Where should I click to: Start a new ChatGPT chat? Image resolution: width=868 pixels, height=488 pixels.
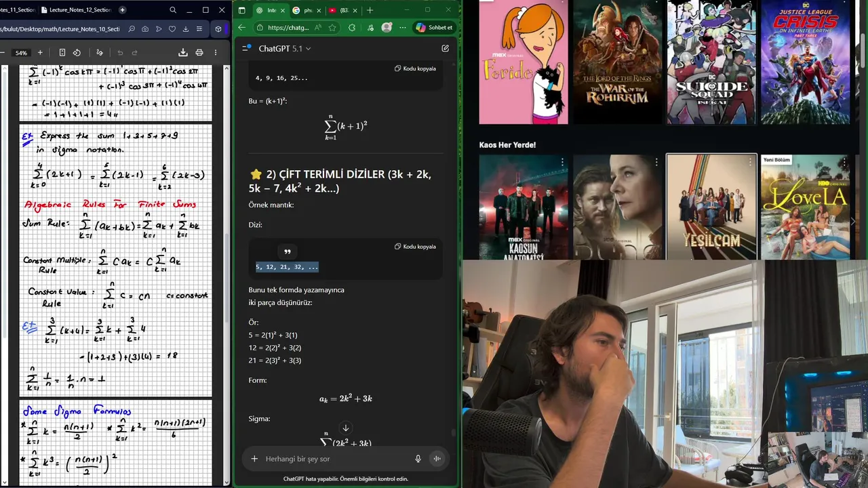click(x=445, y=48)
